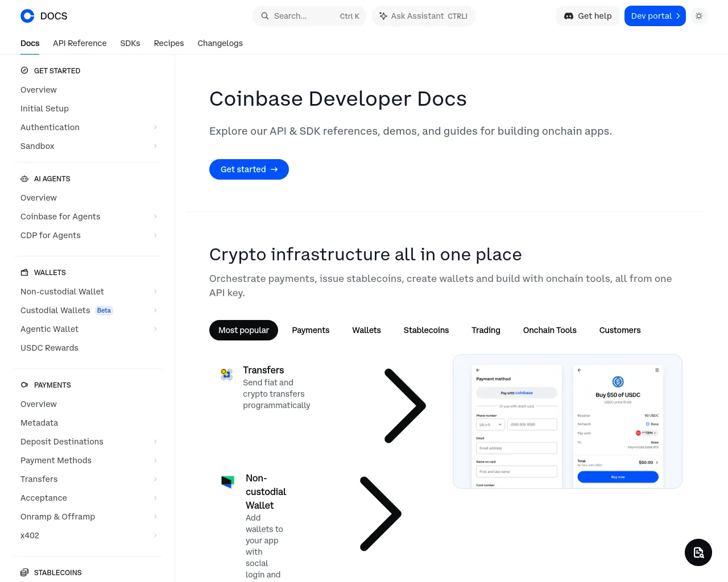This screenshot has width=728, height=582.
Task: Click the large arrow beside Transfers card
Action: coord(405,406)
